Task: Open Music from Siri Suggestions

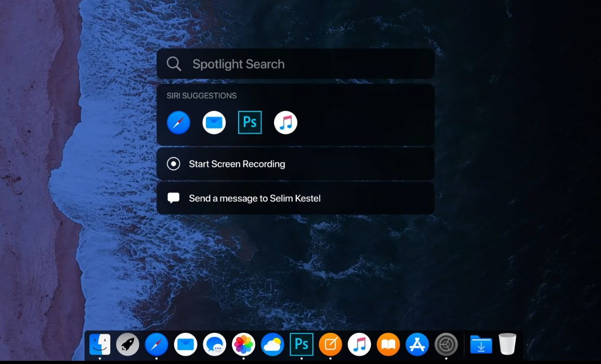Action: coord(285,122)
